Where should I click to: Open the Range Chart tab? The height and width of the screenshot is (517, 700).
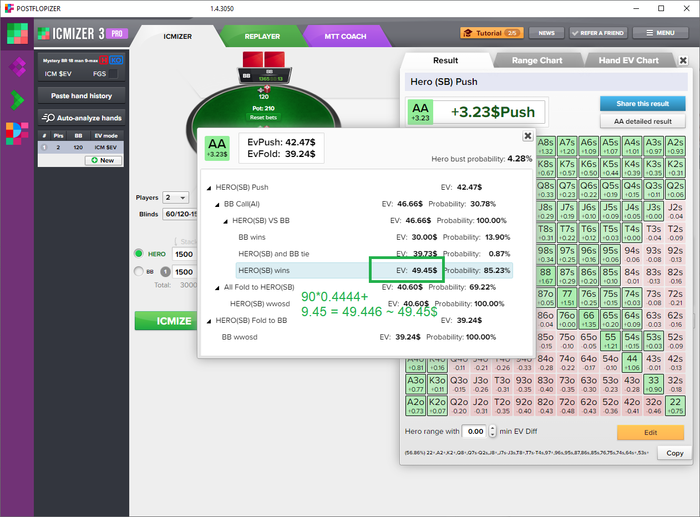537,60
